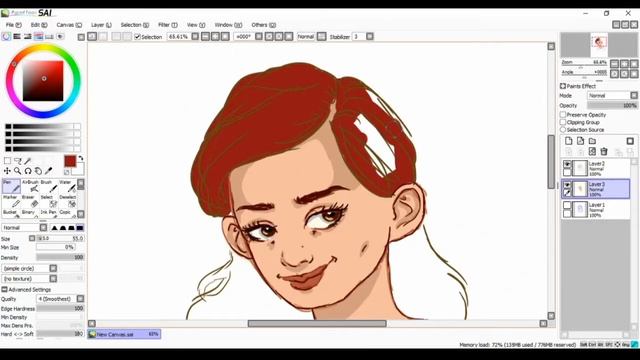Select the Bucket tool

[x=11, y=213]
